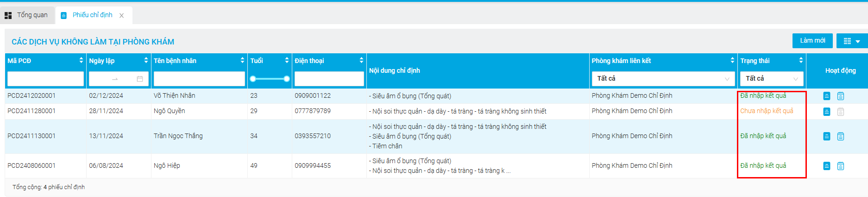This screenshot has height=197, width=868.
Task: Click patient name Ngô Hiệp
Action: [x=167, y=165]
